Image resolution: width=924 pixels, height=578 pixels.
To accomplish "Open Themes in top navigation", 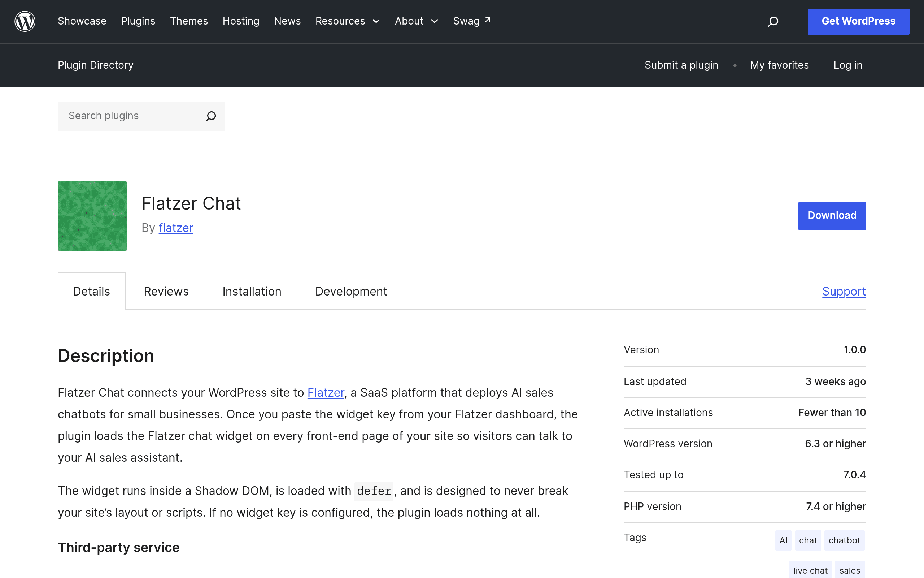I will 189,21.
